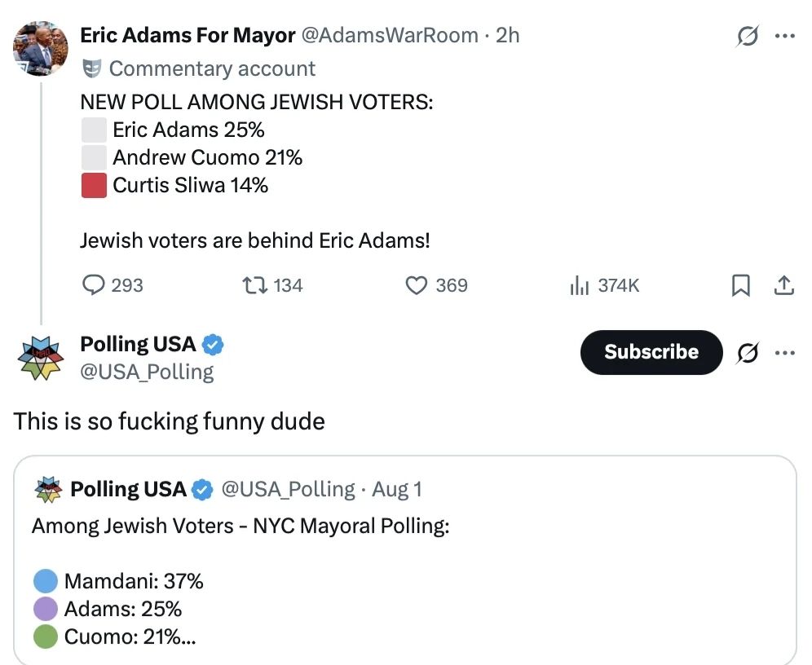The image size is (812, 665).
Task: Open more options on the AdamsWarRoom tweet
Action: tap(784, 36)
